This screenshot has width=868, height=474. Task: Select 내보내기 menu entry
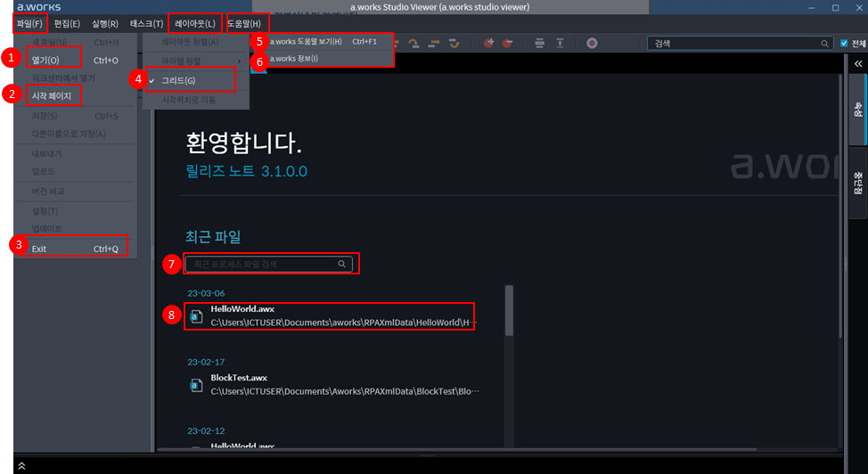75,153
